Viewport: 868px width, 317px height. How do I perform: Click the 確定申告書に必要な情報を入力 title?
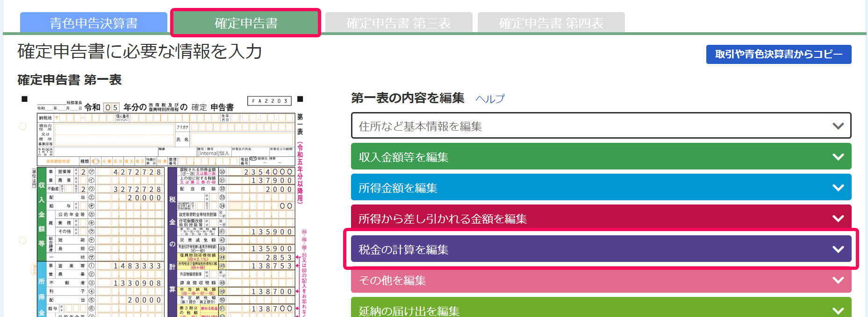click(x=140, y=51)
